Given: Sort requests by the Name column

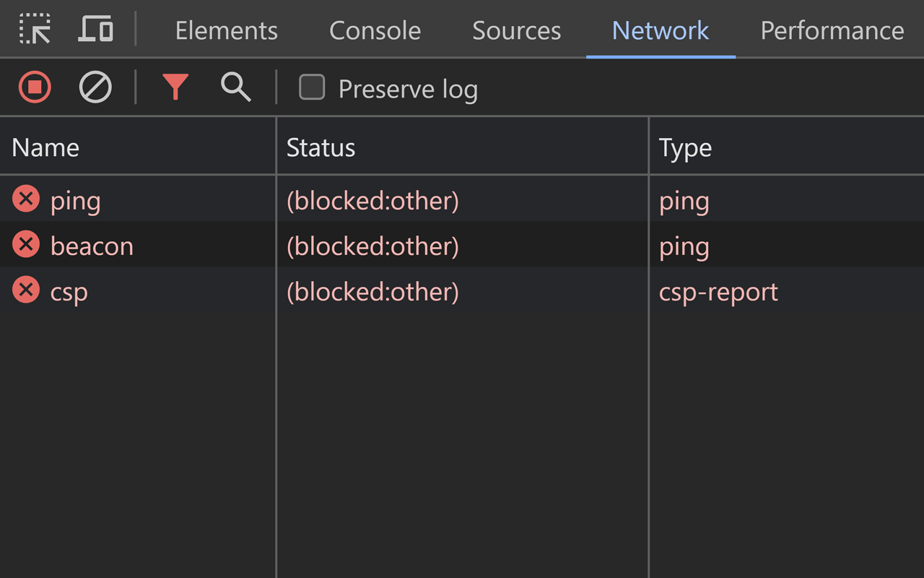Looking at the screenshot, I should pyautogui.click(x=45, y=147).
